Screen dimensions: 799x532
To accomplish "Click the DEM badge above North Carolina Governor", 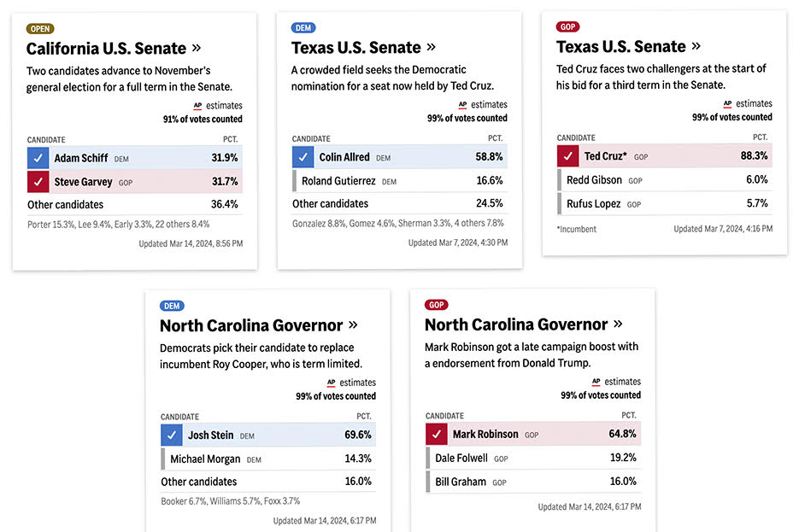I will pyautogui.click(x=172, y=306).
